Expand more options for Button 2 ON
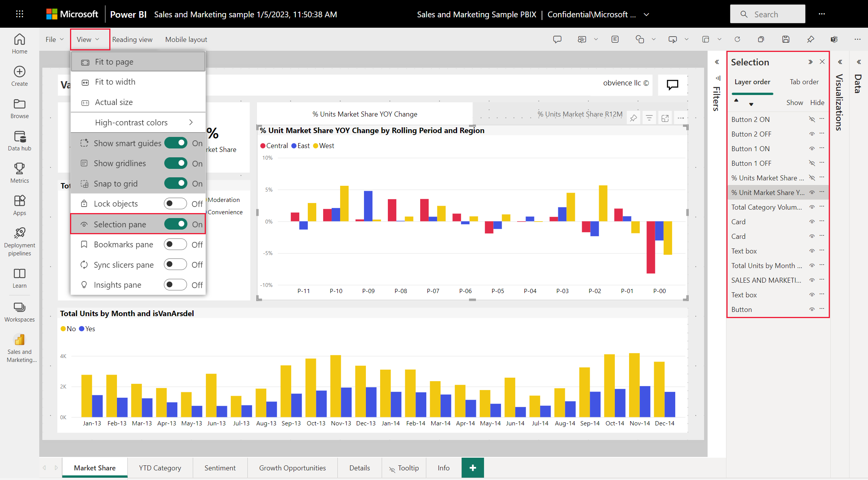The image size is (868, 480). point(822,119)
